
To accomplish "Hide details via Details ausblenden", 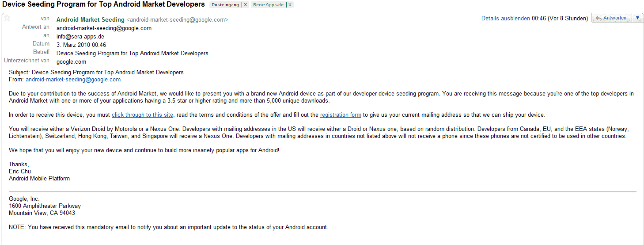I will click(x=506, y=19).
